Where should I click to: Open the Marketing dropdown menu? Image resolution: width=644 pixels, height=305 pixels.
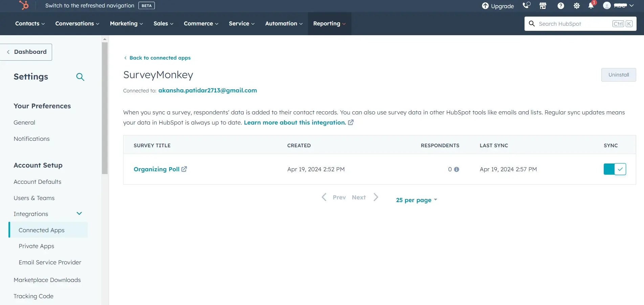[x=126, y=23]
